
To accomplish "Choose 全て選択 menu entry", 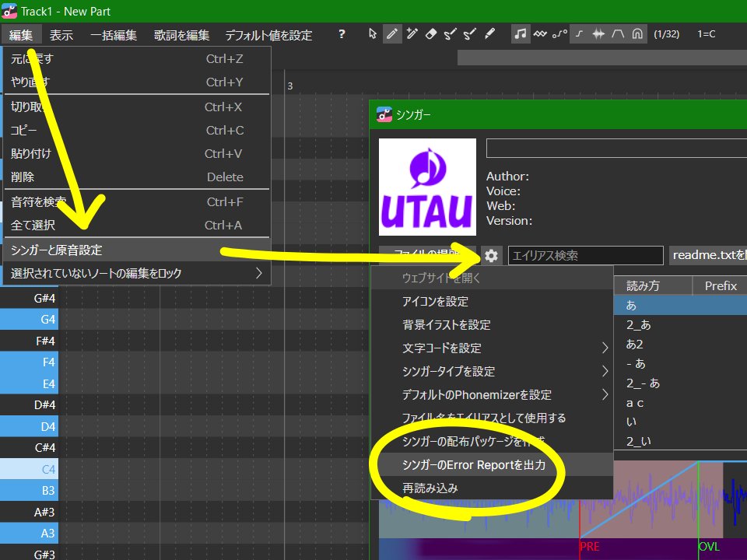I will (137, 226).
